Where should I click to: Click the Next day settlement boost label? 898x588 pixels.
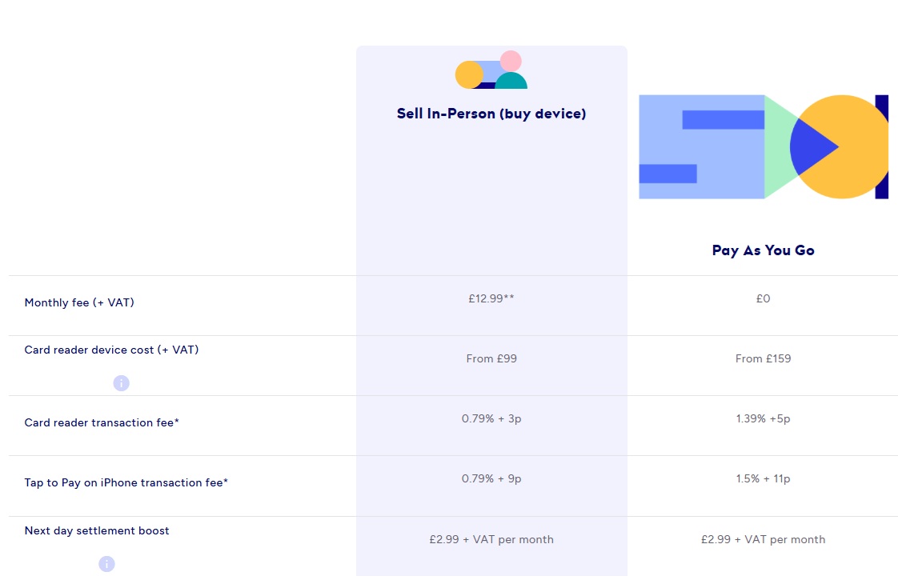[x=96, y=530]
